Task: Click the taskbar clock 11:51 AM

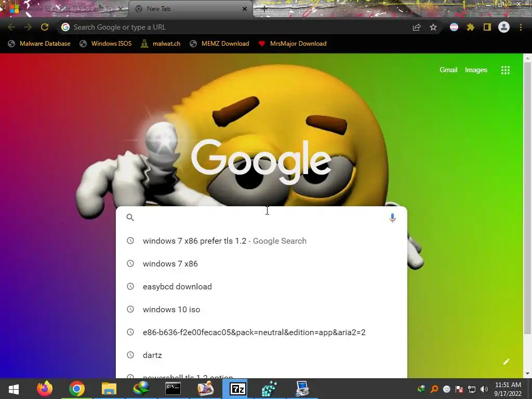Action: (x=508, y=385)
